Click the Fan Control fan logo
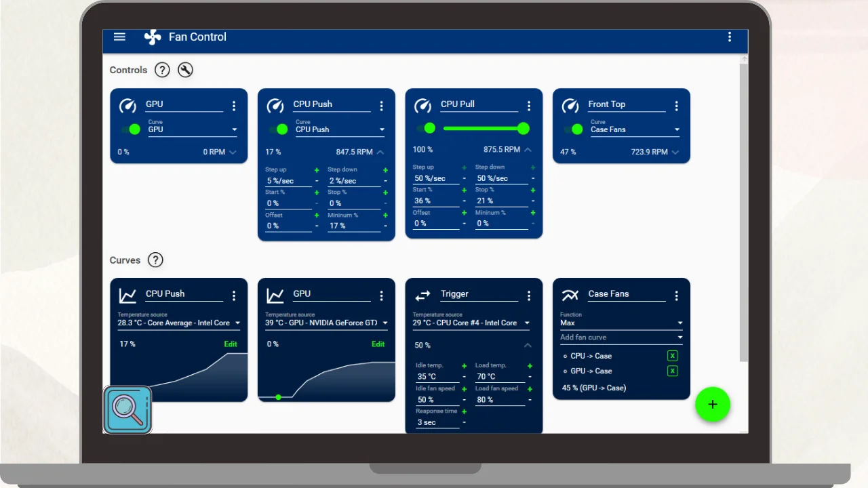The width and height of the screenshot is (868, 488). coord(153,37)
